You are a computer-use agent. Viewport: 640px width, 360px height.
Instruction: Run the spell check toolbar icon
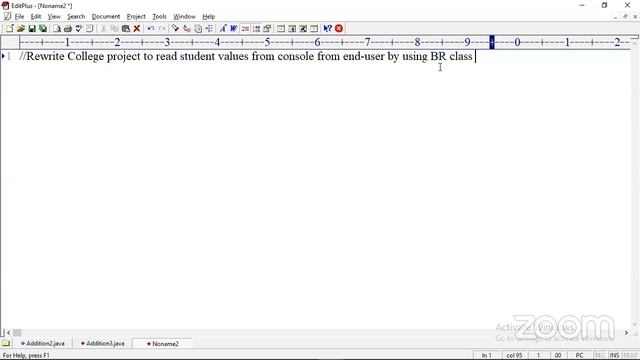[79, 29]
